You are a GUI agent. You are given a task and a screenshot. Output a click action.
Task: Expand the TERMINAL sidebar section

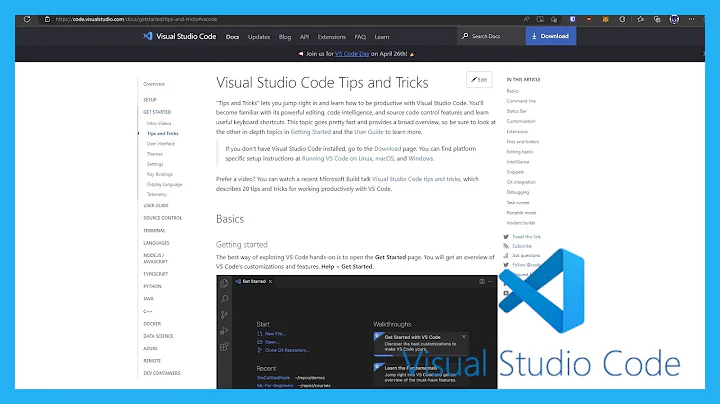click(x=154, y=230)
